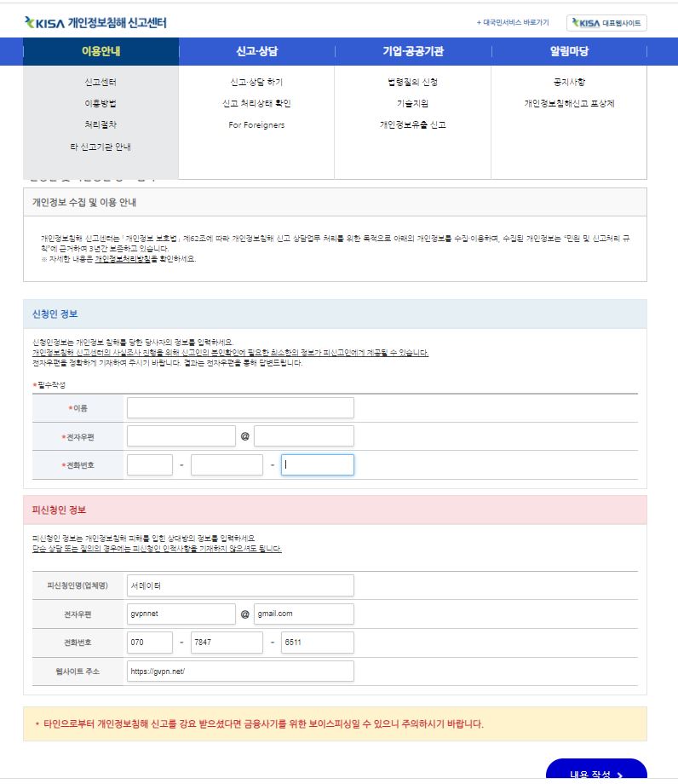Click applicant 전화번호 middle field
The width and height of the screenshot is (678, 784).
227,465
